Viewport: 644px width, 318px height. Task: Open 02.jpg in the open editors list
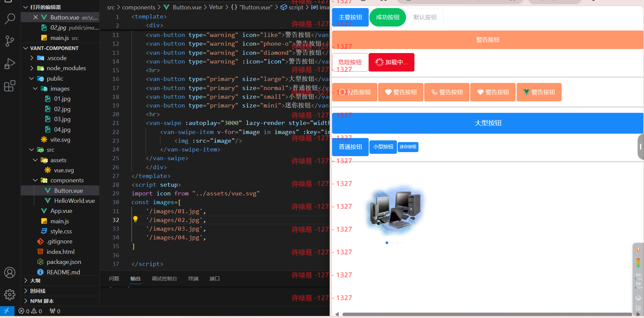click(x=60, y=28)
